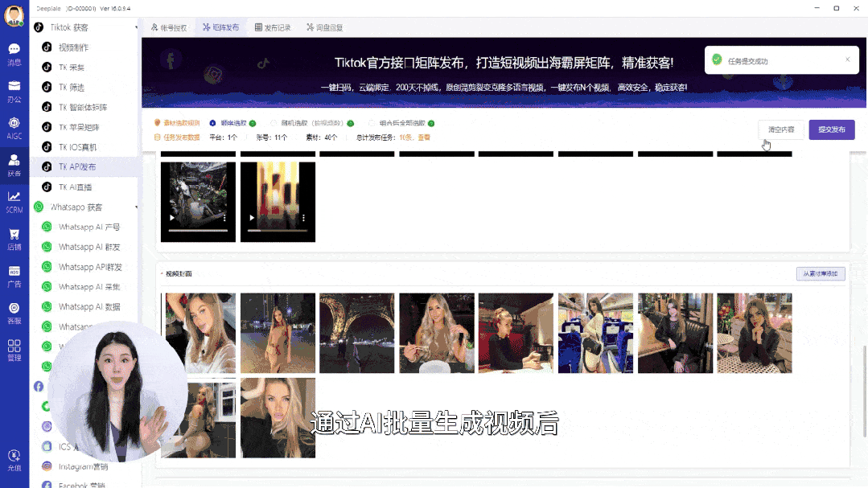Click WhatsApp icon beside Whatsapp AI 群发
868x488 pixels.
(47, 247)
